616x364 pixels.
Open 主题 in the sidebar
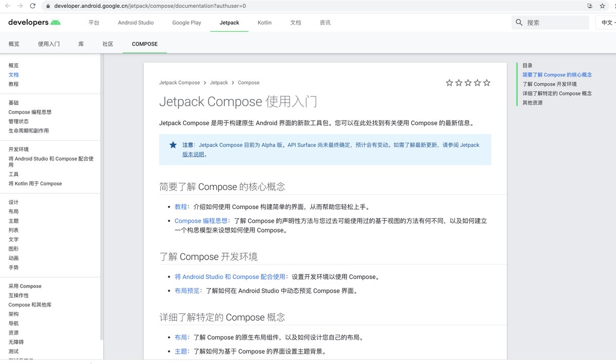(x=13, y=221)
